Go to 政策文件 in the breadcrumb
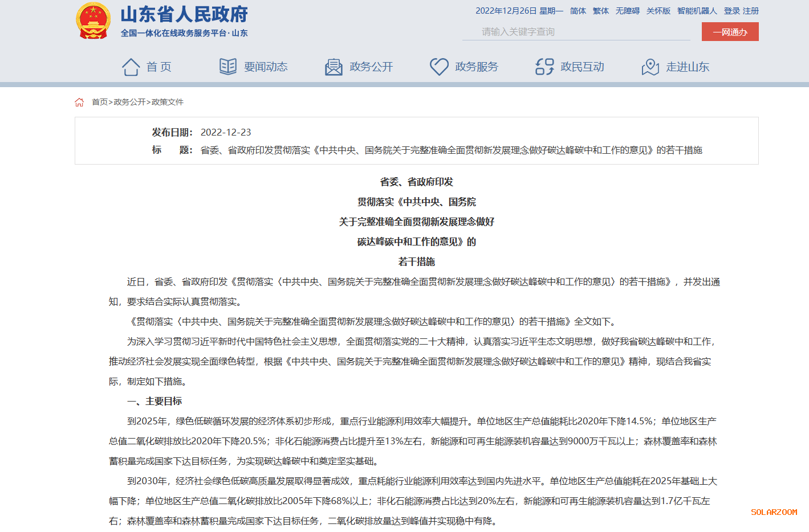The image size is (809, 532). (168, 103)
